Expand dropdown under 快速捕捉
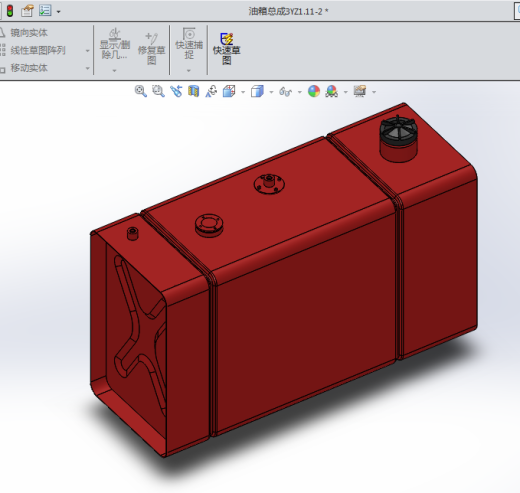Screen dimensions: 520x493 189,71
